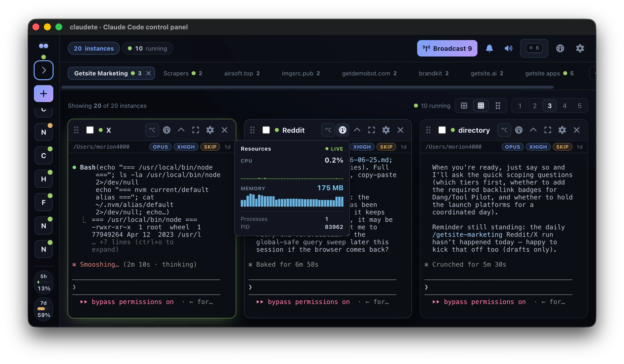Grab the directory card drag handle
Screen dimensions: 624x364
[428, 130]
